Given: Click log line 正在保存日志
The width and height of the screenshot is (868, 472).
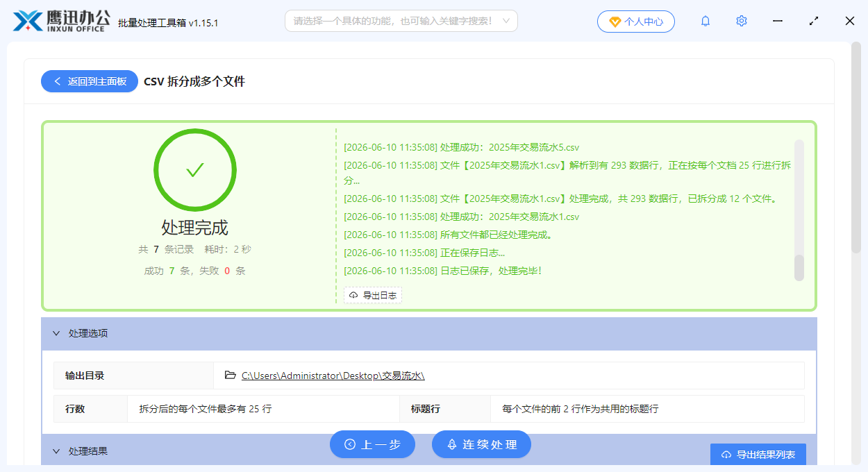Looking at the screenshot, I should (424, 253).
